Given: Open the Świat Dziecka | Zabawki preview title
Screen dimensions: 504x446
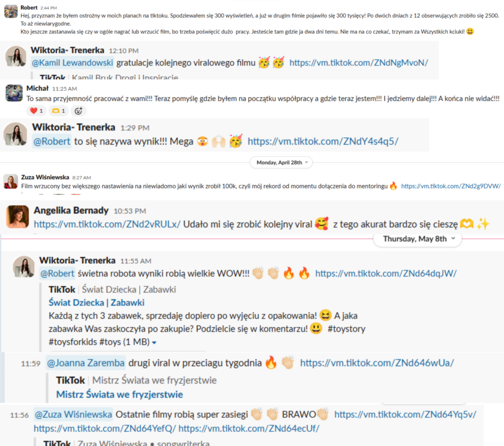Looking at the screenshot, I should point(96,302).
